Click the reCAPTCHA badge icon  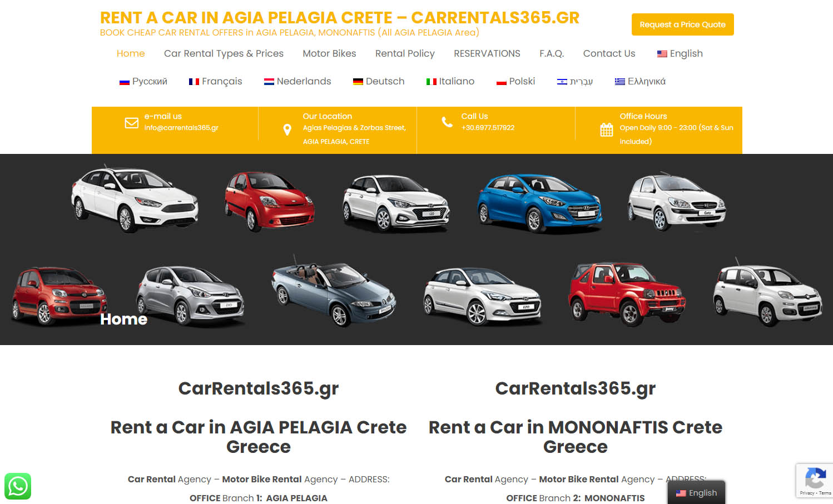click(815, 478)
